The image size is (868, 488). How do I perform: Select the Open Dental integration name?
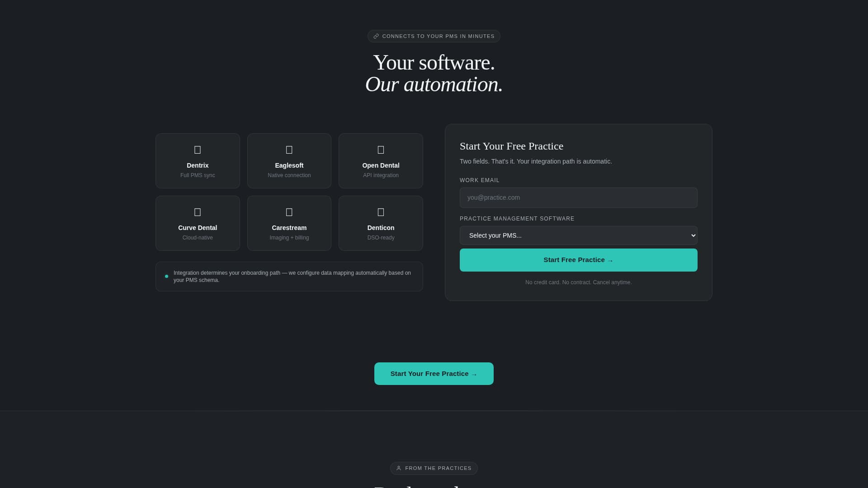[381, 165]
